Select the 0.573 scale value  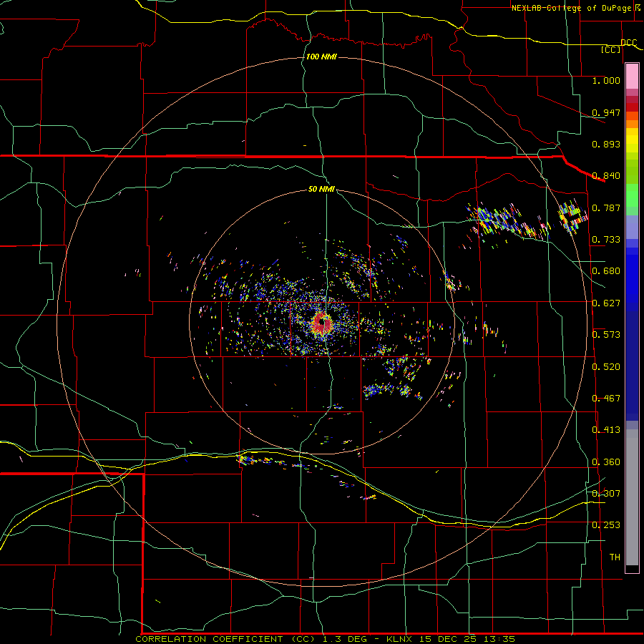coord(606,335)
